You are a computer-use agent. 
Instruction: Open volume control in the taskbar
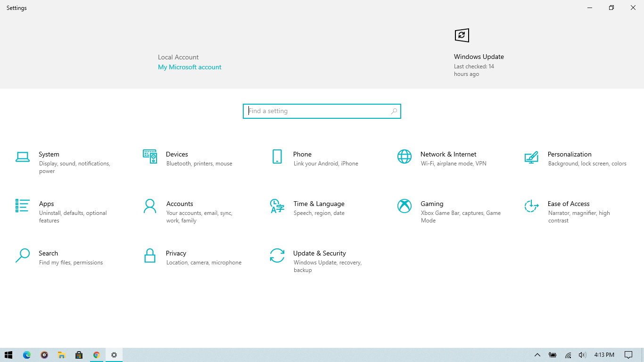click(582, 355)
